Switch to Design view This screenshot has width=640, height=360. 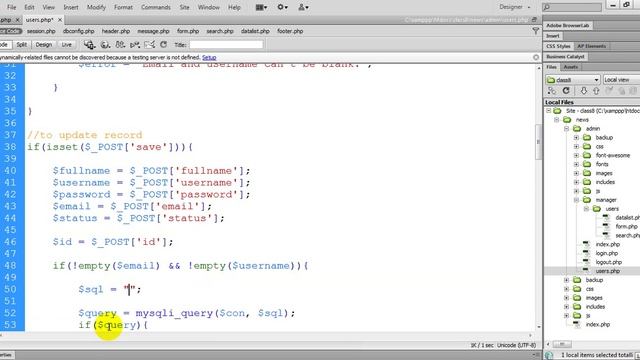click(44, 44)
